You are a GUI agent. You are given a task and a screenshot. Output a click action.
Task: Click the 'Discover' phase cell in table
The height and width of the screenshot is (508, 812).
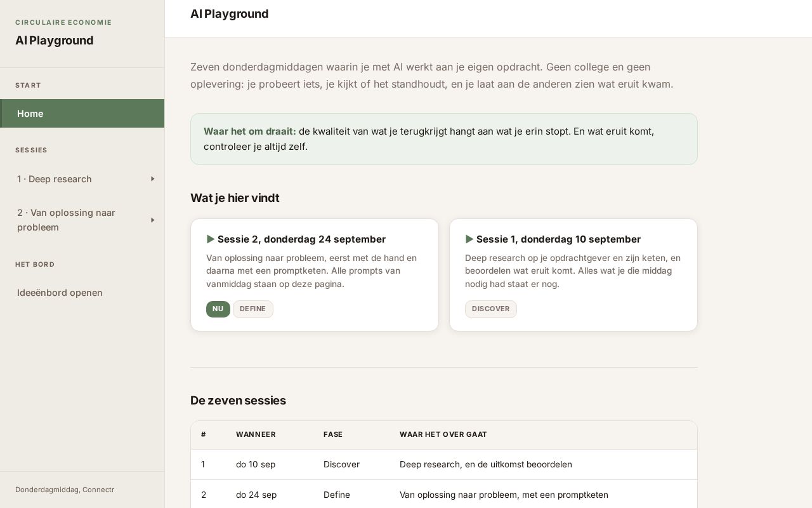coord(341,464)
